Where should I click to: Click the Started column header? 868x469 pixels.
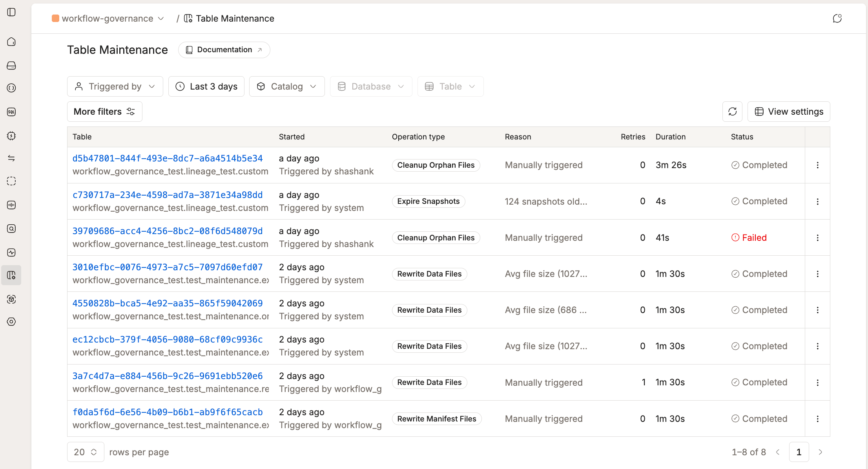click(292, 137)
